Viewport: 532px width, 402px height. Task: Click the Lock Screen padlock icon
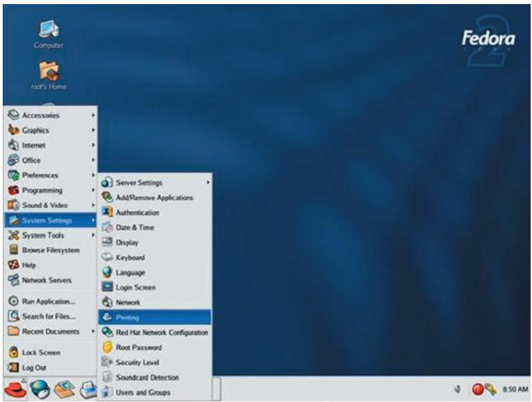[x=14, y=352]
